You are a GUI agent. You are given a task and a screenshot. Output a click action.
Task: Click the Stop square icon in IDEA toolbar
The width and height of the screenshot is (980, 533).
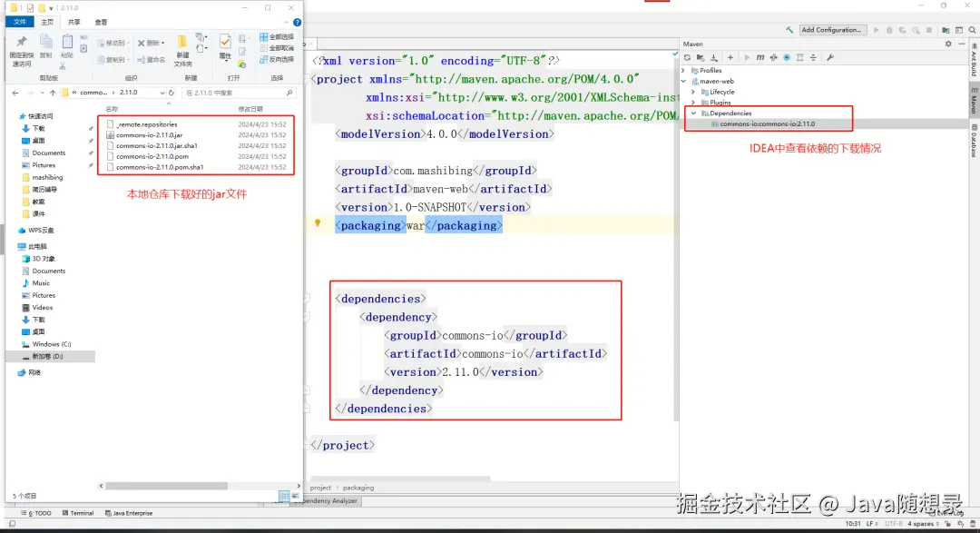(x=929, y=30)
